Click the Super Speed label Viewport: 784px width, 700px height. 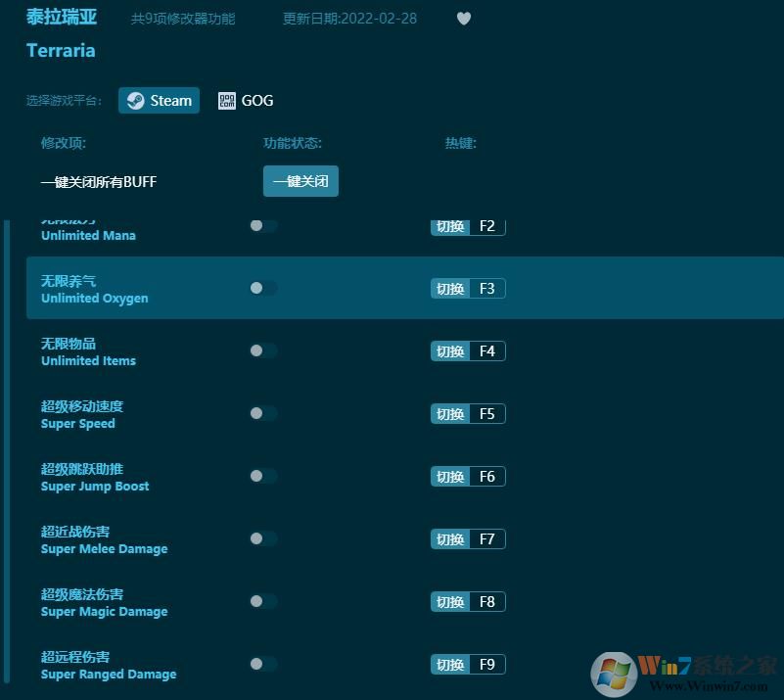[78, 424]
